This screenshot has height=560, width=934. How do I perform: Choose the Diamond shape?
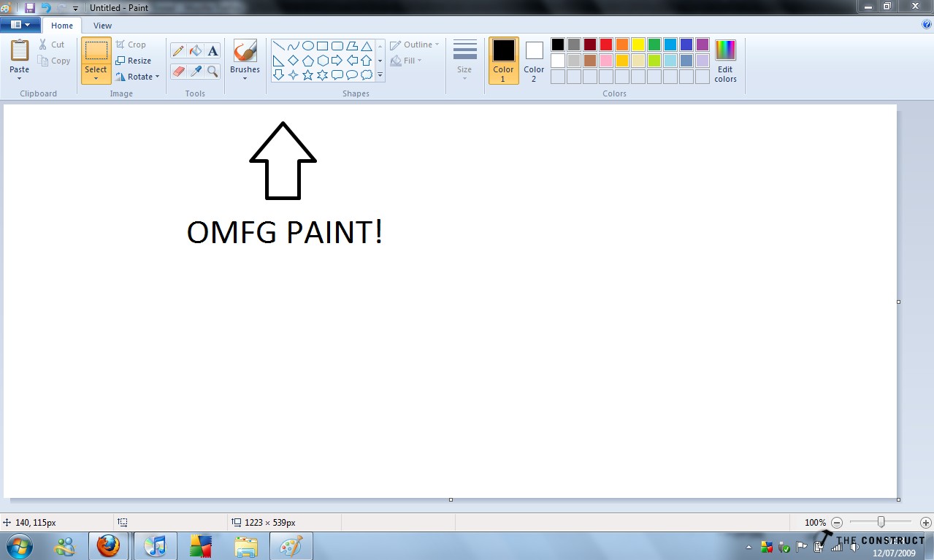293,61
